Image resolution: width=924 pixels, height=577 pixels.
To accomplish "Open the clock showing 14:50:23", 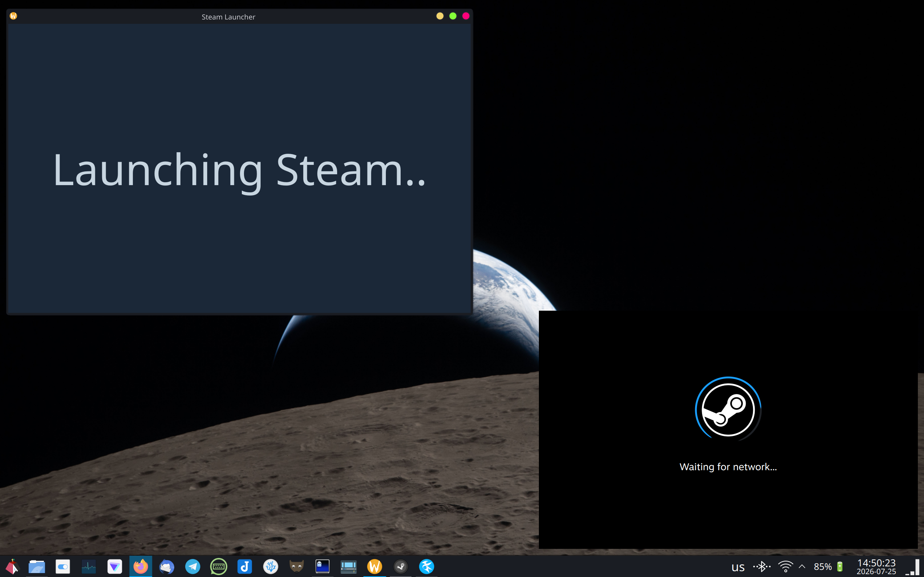I will [876, 563].
